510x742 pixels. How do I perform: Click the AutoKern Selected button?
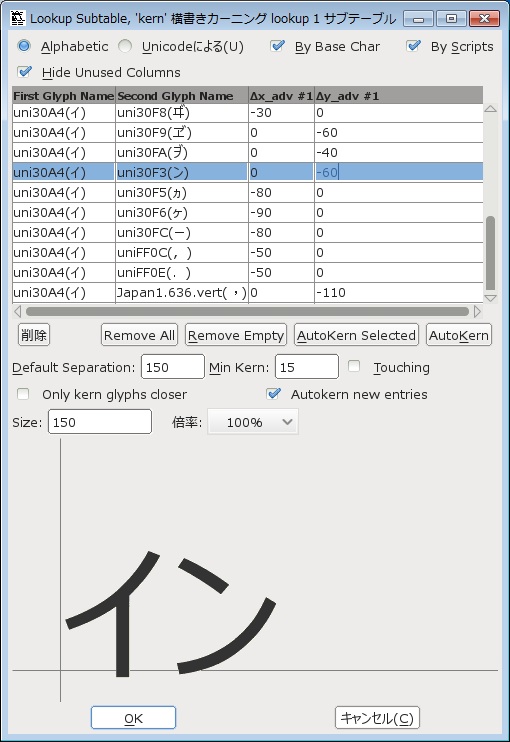(356, 335)
